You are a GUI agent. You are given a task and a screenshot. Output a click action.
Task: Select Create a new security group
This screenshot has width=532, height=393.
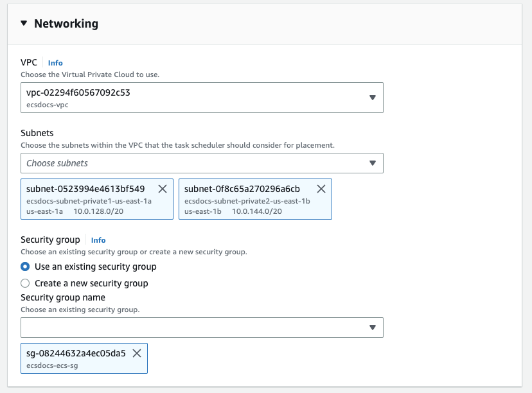pyautogui.click(x=25, y=283)
